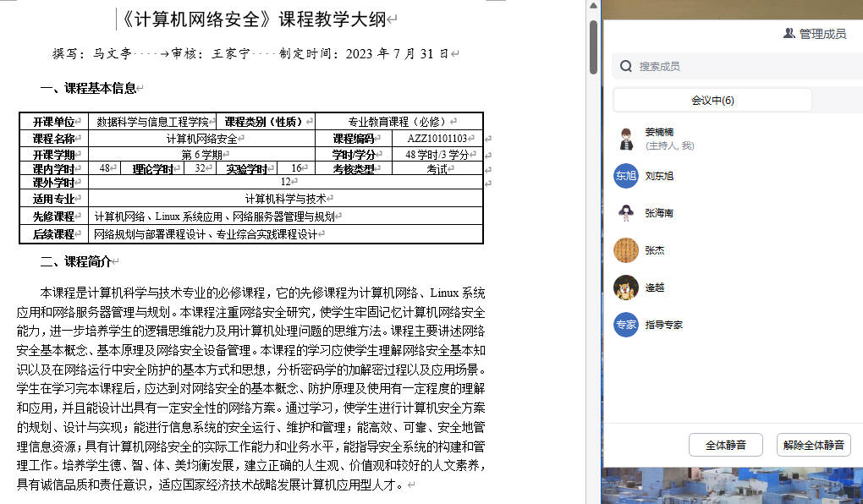Click the blue 专家 avatar

point(625,325)
